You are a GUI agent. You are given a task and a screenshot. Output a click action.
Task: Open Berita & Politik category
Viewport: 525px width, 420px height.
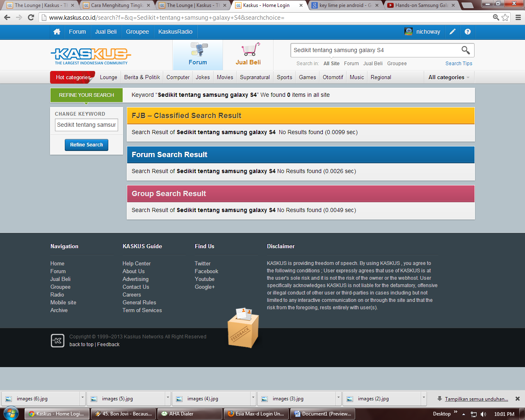click(x=142, y=77)
